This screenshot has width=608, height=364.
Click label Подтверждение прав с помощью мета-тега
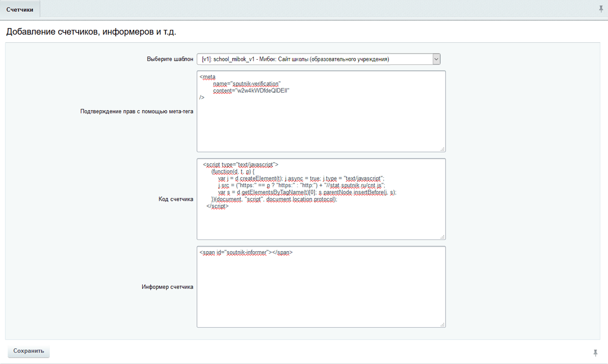(136, 111)
